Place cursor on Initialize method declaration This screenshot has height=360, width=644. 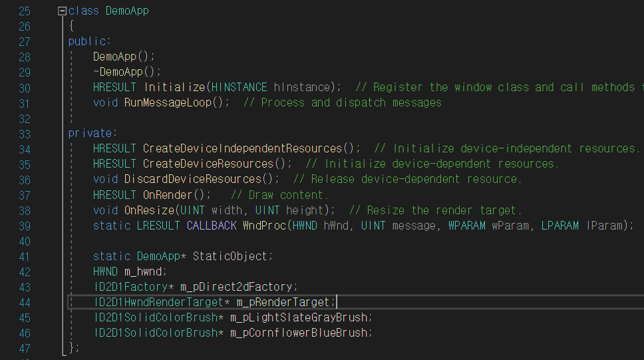pyautogui.click(x=174, y=87)
